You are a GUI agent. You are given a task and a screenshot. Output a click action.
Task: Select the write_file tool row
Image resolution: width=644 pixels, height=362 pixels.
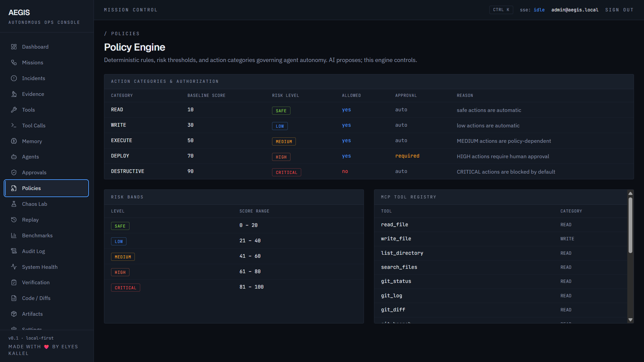(500, 239)
